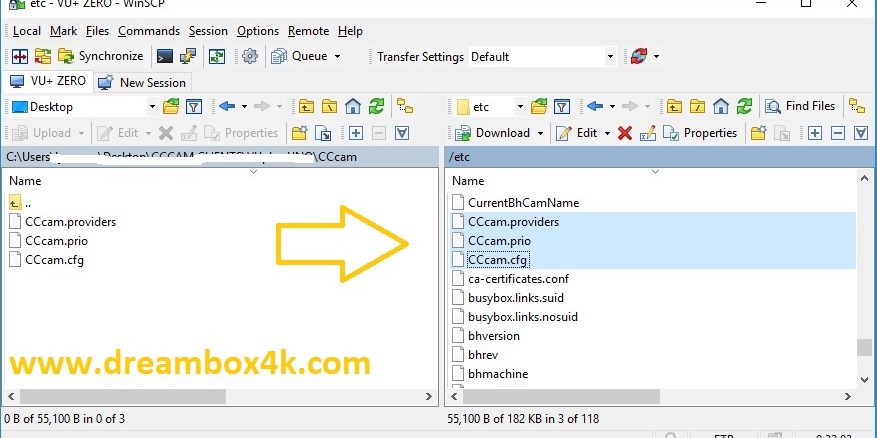This screenshot has width=877, height=438.
Task: Toggle the local directory tree icon
Action: [405, 106]
